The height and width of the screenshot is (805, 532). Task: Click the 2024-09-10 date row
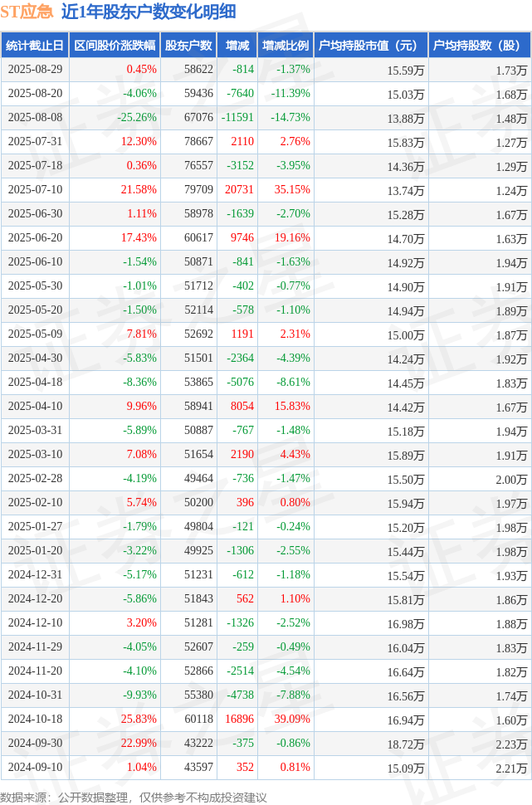tap(266, 768)
